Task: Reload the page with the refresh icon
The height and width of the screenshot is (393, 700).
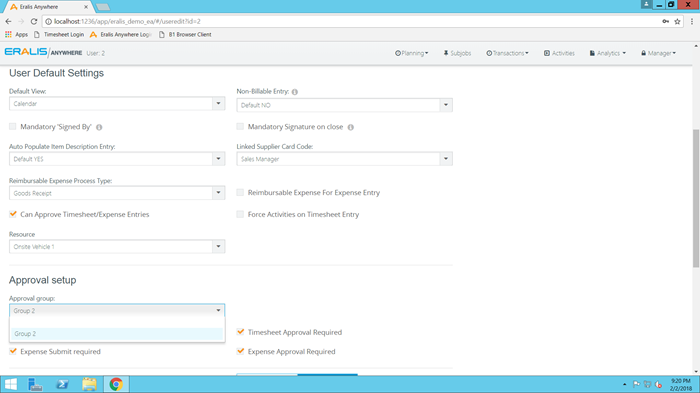Action: click(x=34, y=21)
